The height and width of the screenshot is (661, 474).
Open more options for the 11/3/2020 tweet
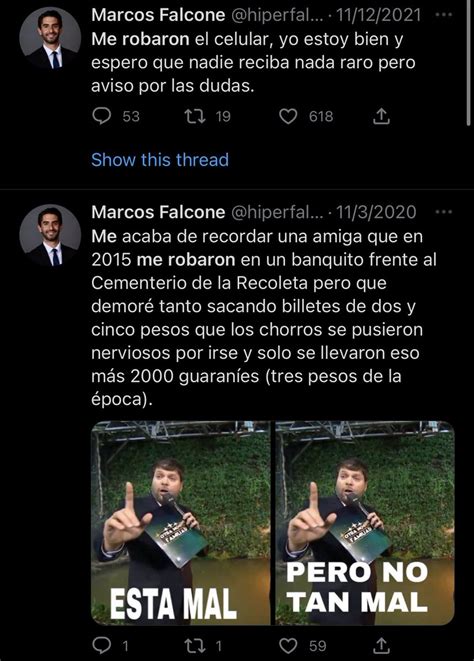[444, 212]
